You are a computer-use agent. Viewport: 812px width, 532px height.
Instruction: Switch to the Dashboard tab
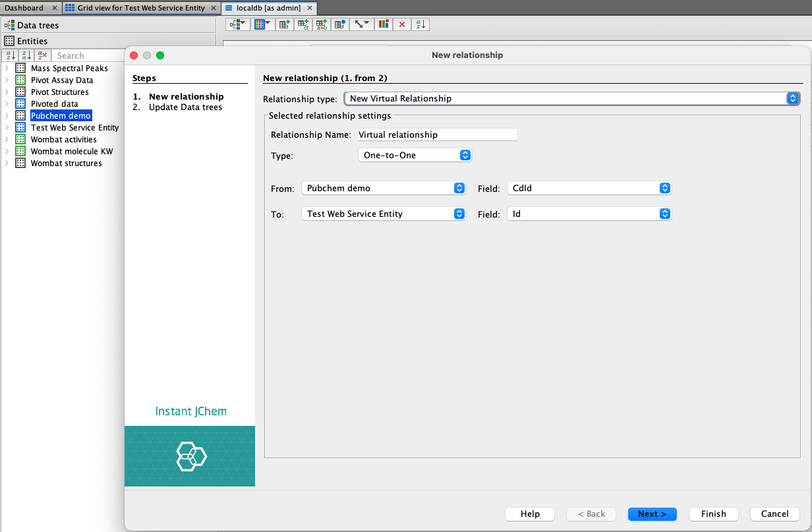[x=24, y=8]
